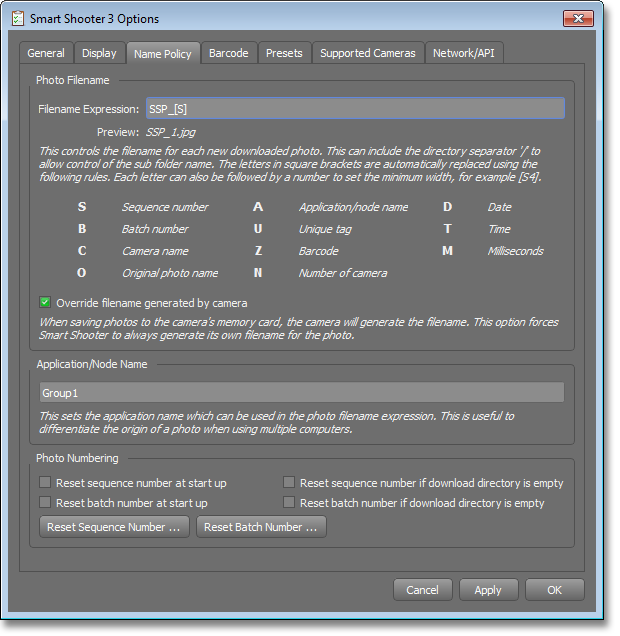
Task: Click the Filename Expression text field
Action: click(354, 108)
